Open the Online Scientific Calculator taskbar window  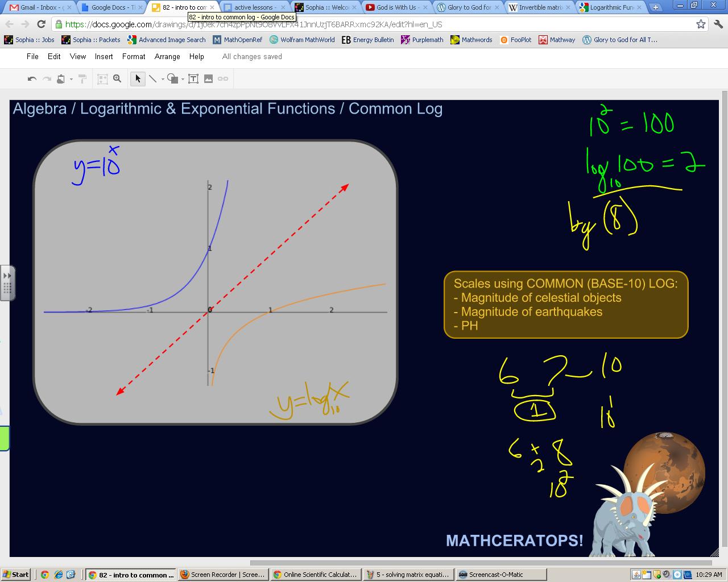click(x=316, y=575)
